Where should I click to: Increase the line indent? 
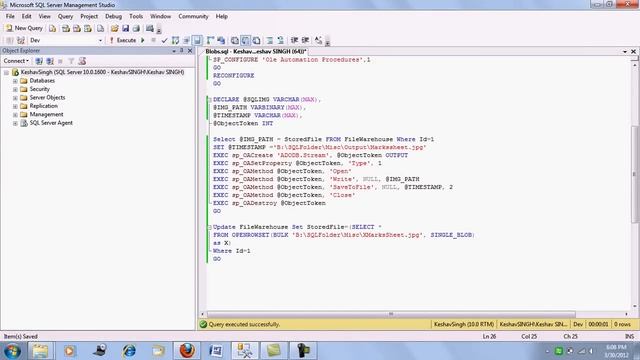click(305, 40)
